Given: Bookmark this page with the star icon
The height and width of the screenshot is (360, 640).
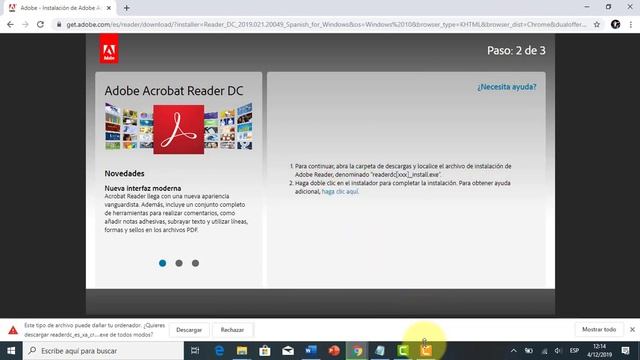Looking at the screenshot, I should (x=597, y=24).
